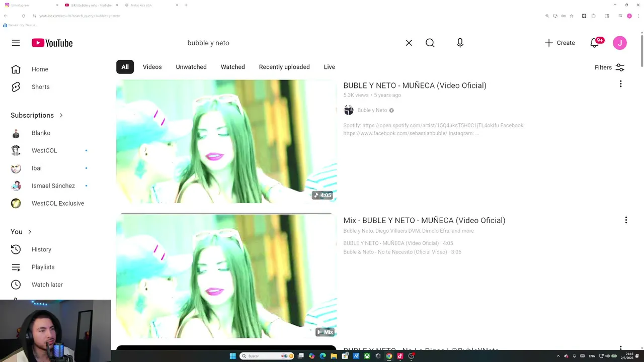Switch to the Instagram browser tab
This screenshot has height=362, width=644.
[x=31, y=5]
